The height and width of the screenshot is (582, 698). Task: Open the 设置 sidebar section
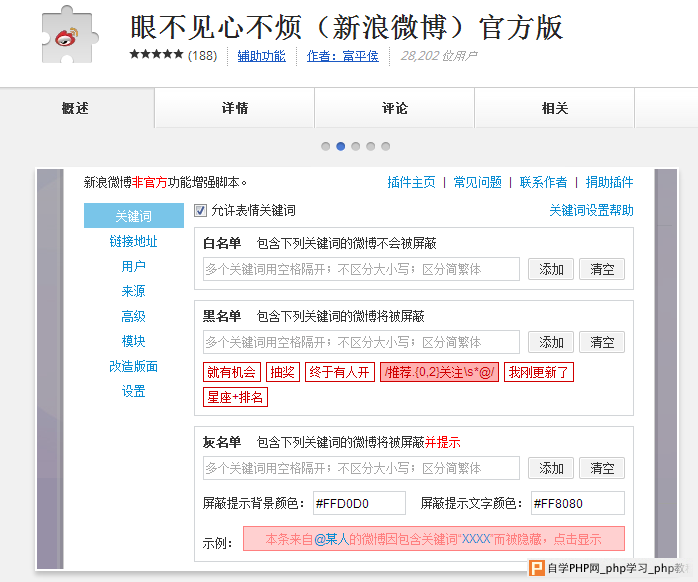click(134, 391)
